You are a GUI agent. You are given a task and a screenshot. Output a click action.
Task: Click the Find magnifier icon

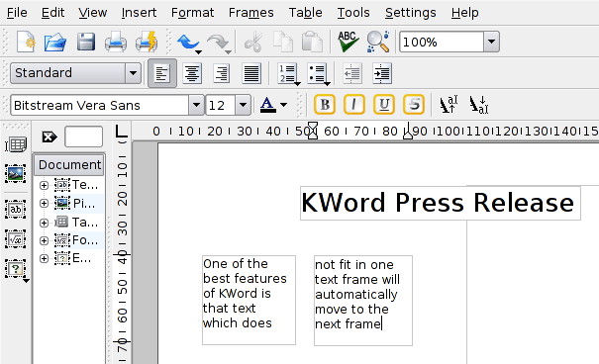(x=378, y=42)
